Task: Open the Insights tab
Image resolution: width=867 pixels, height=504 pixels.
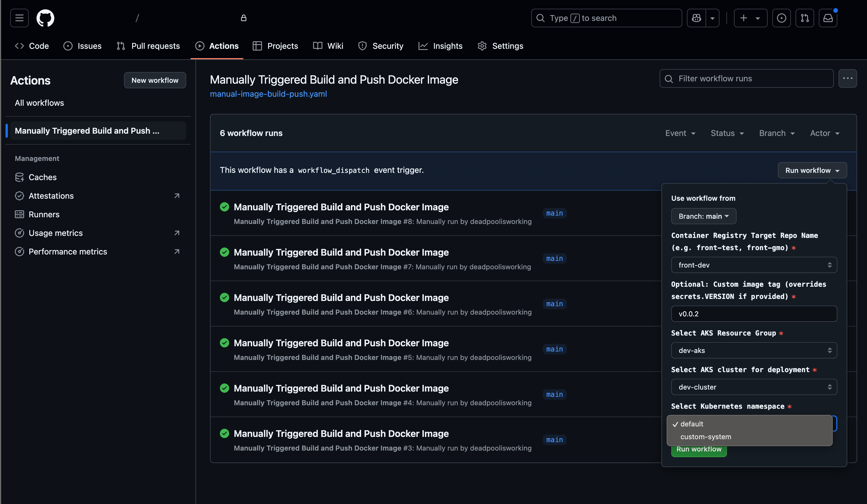Action: coord(440,46)
